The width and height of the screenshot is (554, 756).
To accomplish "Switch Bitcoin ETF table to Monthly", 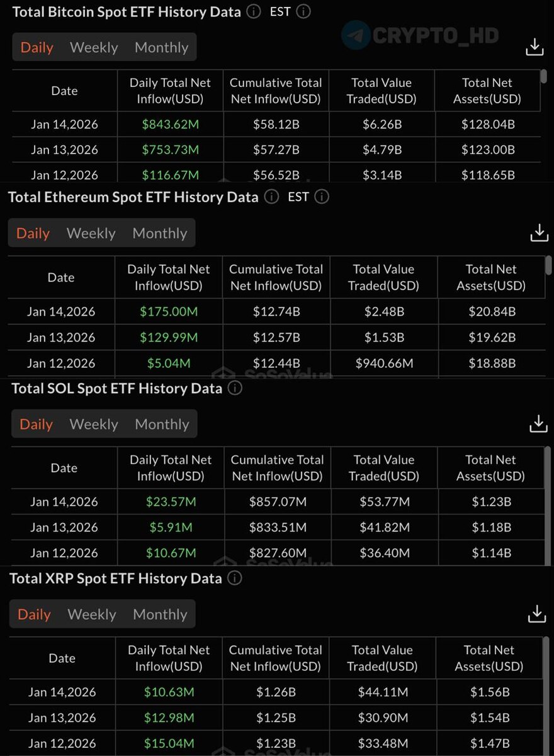I will tap(161, 47).
